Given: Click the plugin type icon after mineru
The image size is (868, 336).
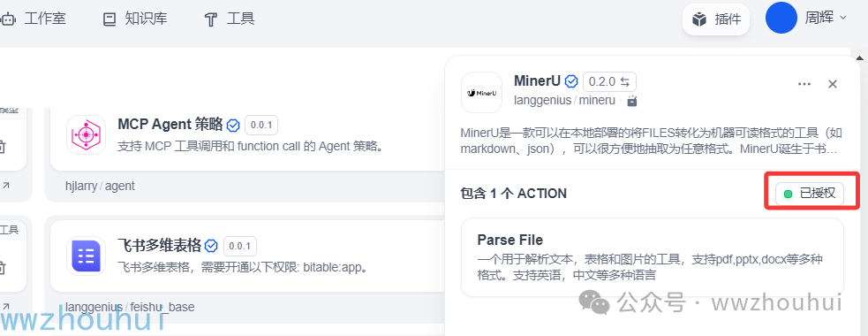Looking at the screenshot, I should (x=633, y=101).
